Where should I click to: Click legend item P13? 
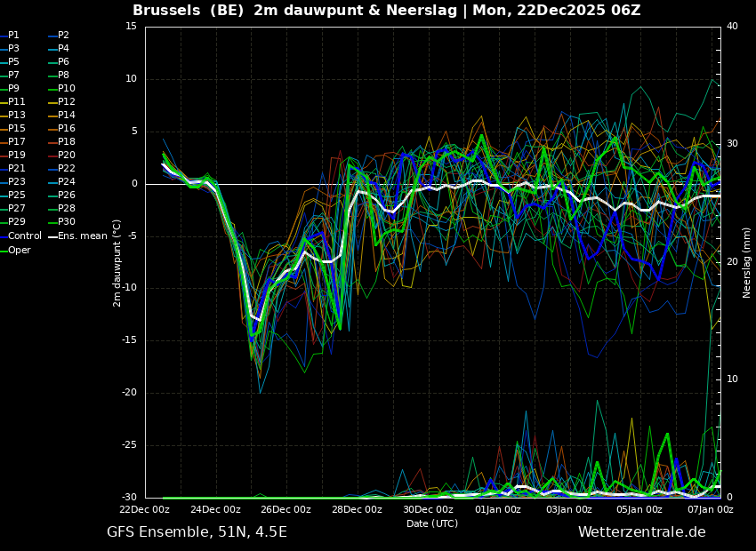point(12,116)
